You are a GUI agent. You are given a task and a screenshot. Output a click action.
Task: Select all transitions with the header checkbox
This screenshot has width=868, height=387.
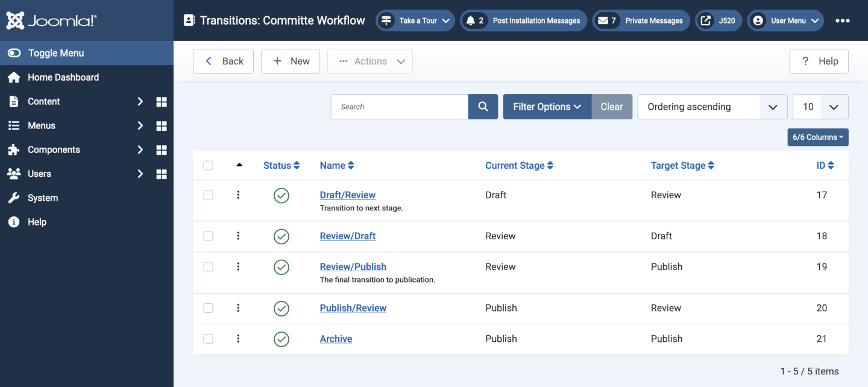point(208,165)
